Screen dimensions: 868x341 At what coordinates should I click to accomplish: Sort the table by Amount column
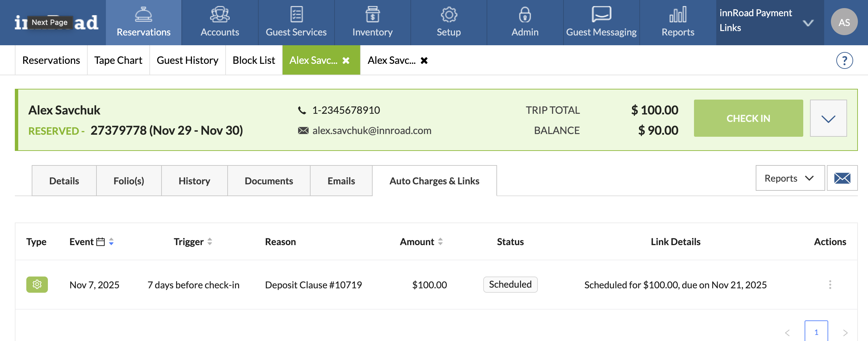point(440,242)
